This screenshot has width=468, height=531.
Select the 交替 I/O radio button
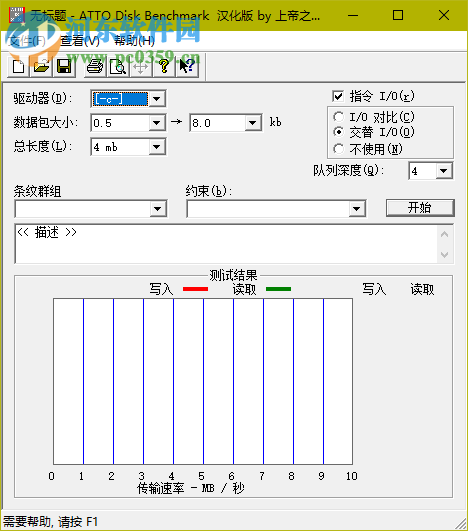(338, 132)
